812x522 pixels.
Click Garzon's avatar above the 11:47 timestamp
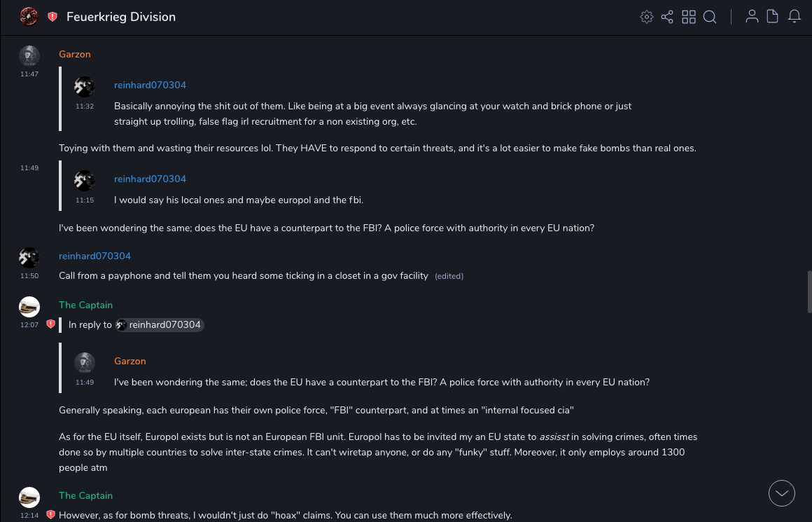point(29,55)
